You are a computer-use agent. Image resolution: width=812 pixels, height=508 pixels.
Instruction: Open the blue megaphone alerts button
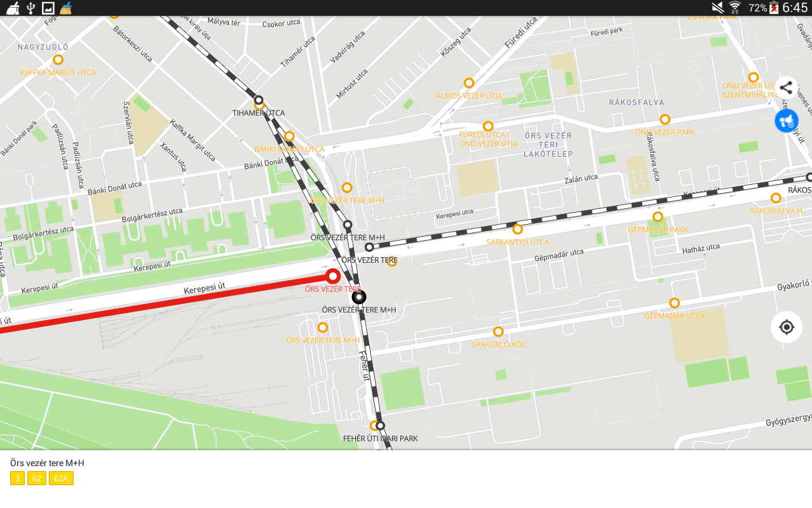(787, 121)
